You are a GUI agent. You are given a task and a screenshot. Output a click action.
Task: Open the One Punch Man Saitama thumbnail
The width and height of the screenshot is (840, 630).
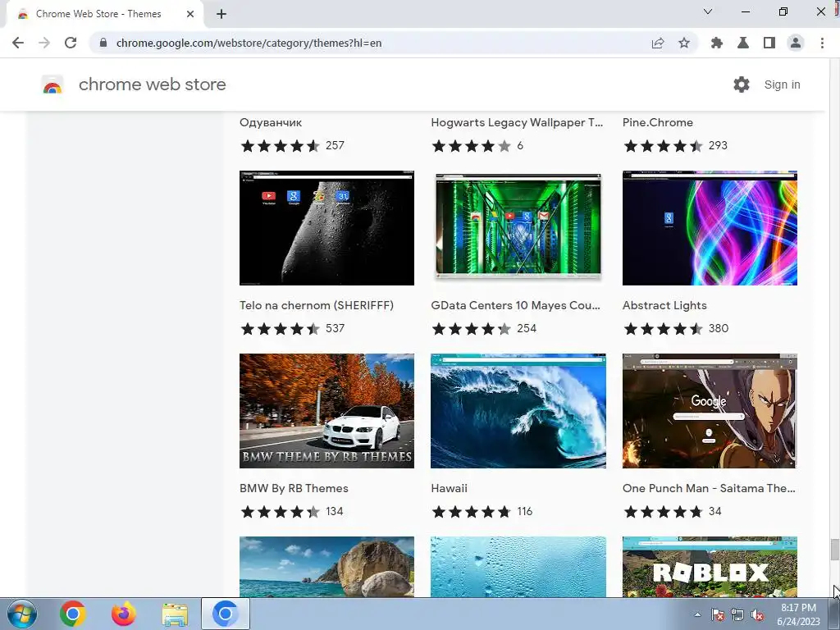tap(710, 411)
